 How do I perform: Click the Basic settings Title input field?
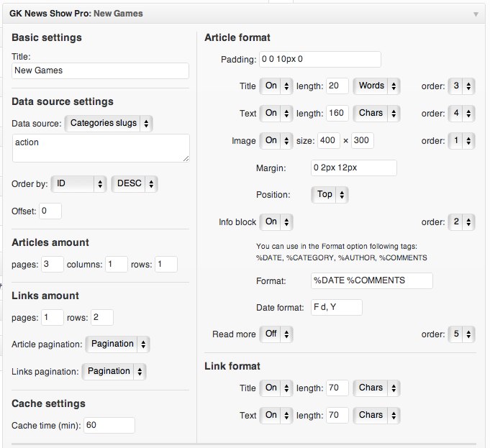(100, 70)
